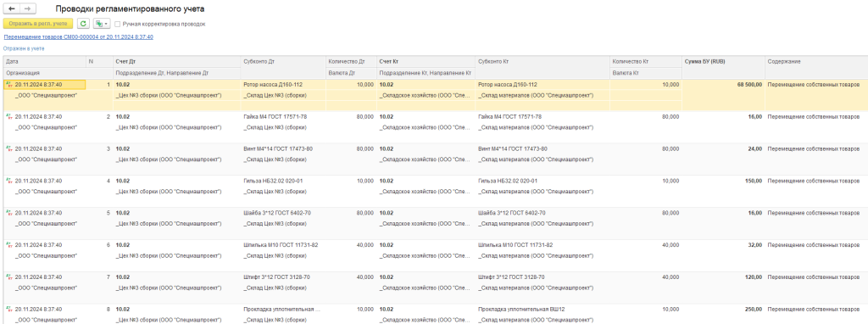Select the 'Ротор насоса Д160-112' credit subconto cell
Image resolution: width=868 pixels, height=324 pixels.
coord(542,85)
